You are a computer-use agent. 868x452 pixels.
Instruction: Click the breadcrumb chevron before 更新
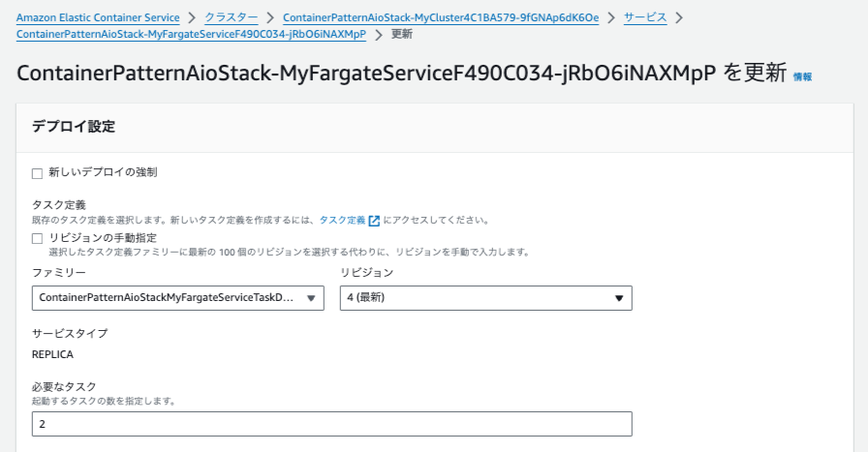coord(379,35)
